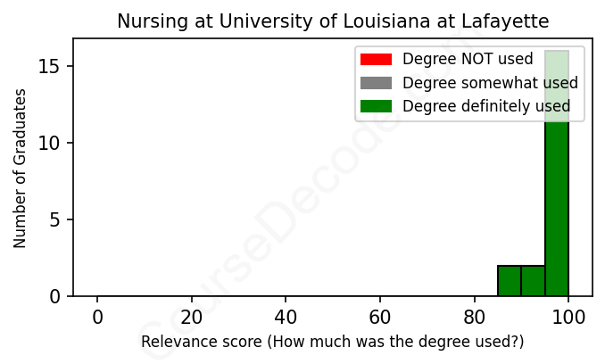Click the gray 'Degree somewhat used' legend swatch
605x364 pixels.
(376, 83)
